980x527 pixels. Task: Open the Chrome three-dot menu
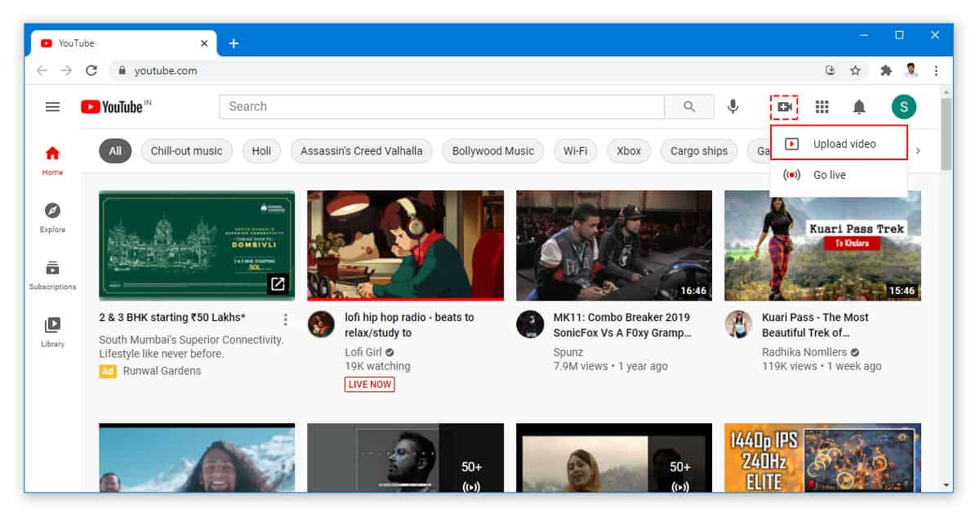tap(936, 70)
